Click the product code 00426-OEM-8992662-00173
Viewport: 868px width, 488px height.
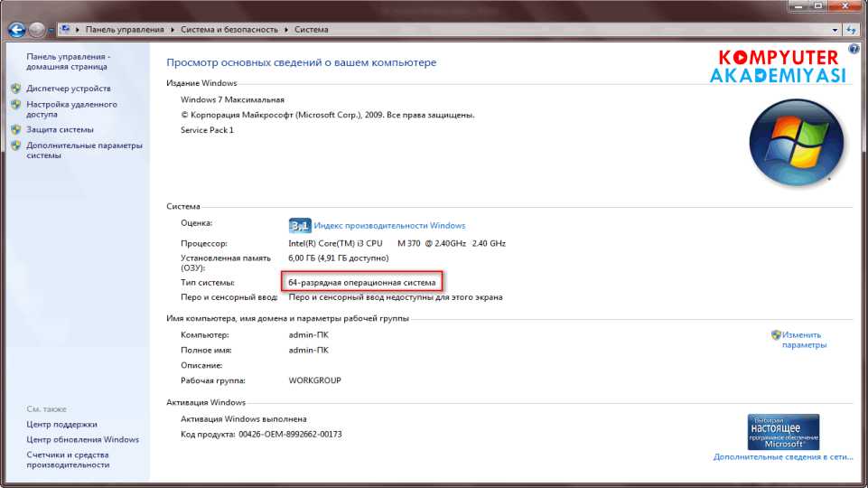(x=290, y=435)
